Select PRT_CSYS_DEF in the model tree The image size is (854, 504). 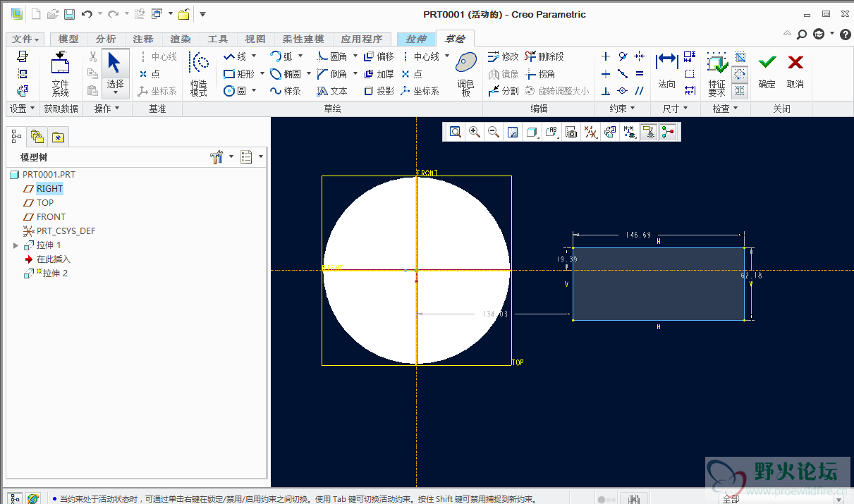[x=66, y=231]
